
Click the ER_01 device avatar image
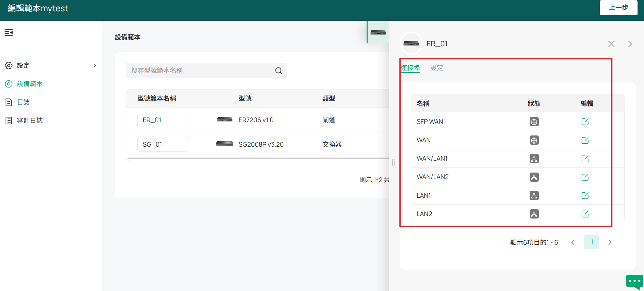pyautogui.click(x=411, y=44)
